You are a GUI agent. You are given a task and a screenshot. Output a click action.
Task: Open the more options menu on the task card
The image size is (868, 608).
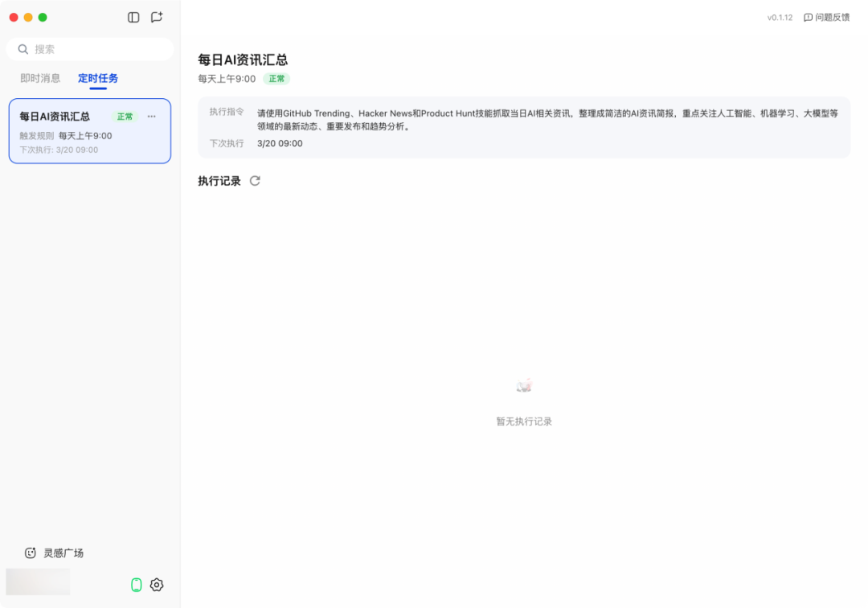pos(152,117)
